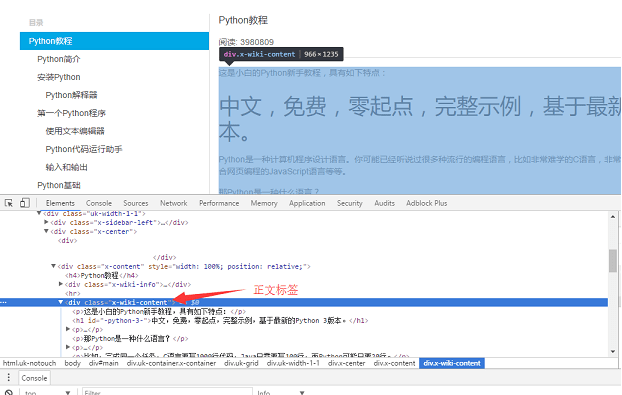Open the console drawer three-dot menu

click(8, 378)
